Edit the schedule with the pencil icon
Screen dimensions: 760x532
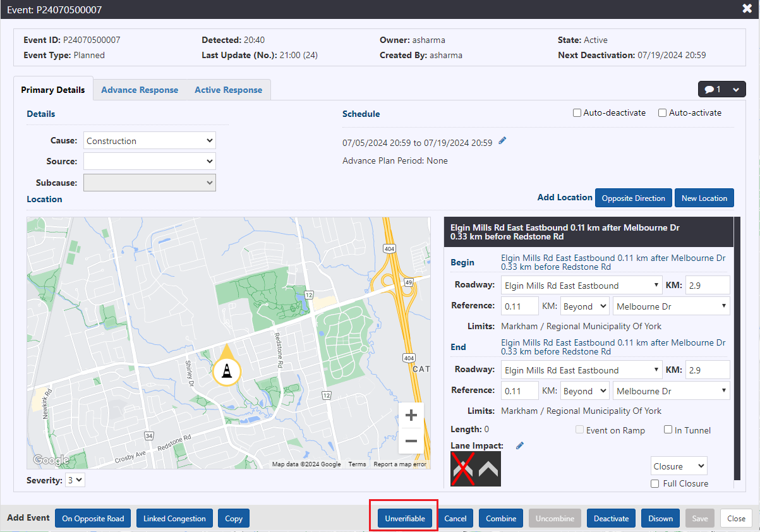click(502, 141)
